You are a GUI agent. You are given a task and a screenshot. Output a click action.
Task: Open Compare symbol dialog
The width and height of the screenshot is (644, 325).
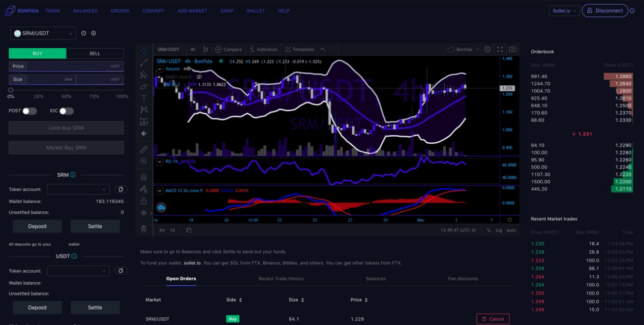click(229, 49)
